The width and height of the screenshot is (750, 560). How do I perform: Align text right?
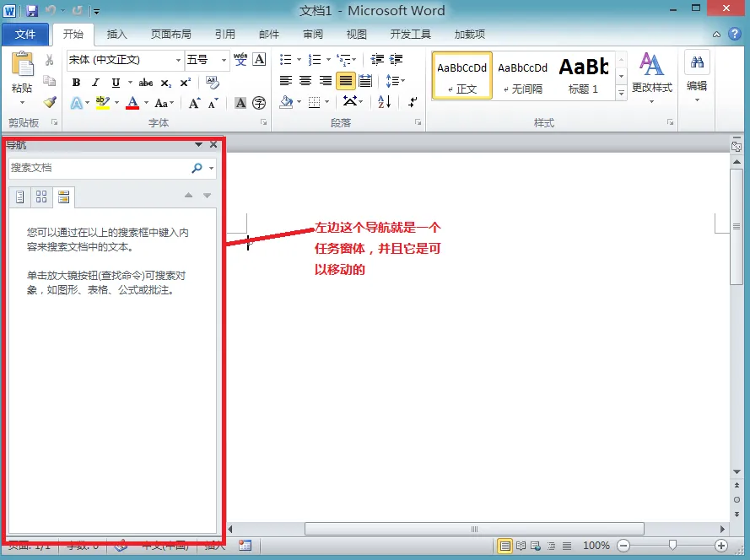326,81
